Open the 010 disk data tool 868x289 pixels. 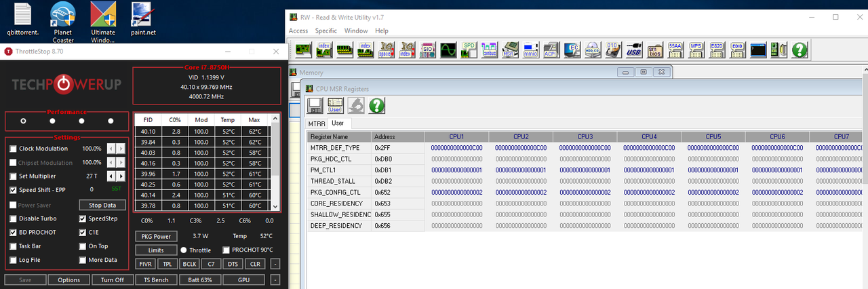pos(614,50)
